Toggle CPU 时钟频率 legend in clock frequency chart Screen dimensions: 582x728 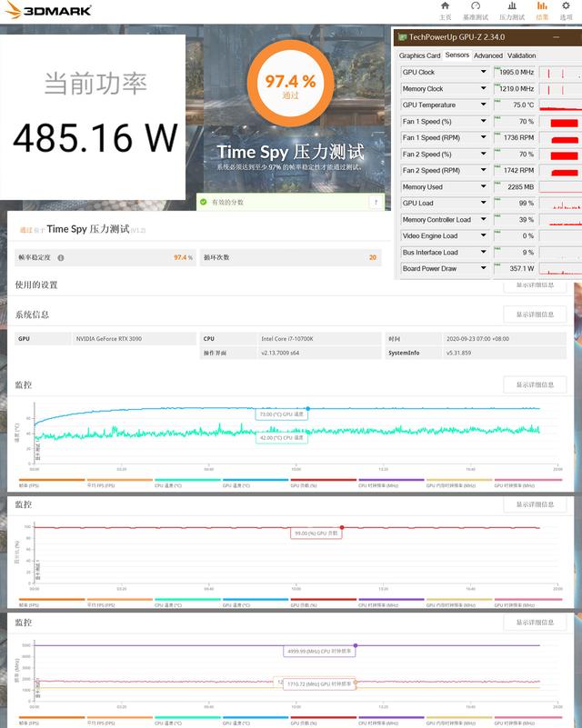point(391,721)
